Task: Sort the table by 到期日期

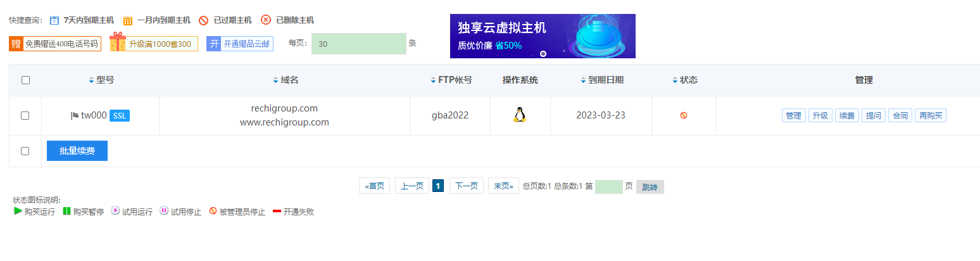Action: 583,80
